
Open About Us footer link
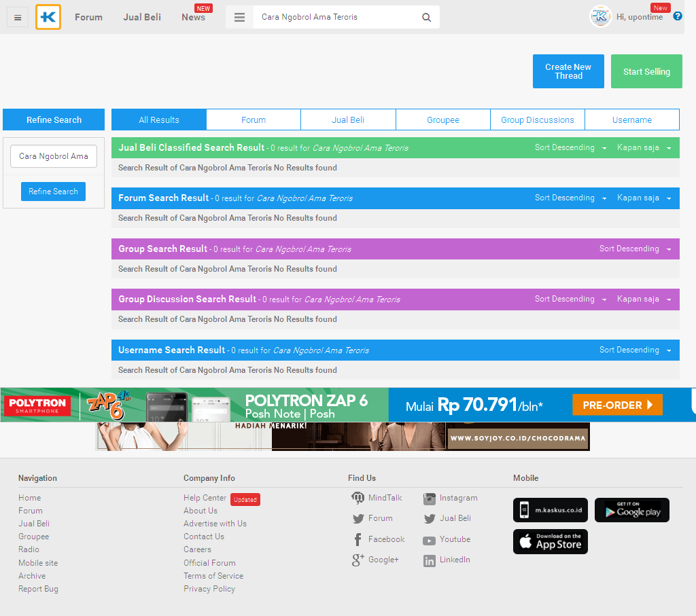tap(201, 511)
